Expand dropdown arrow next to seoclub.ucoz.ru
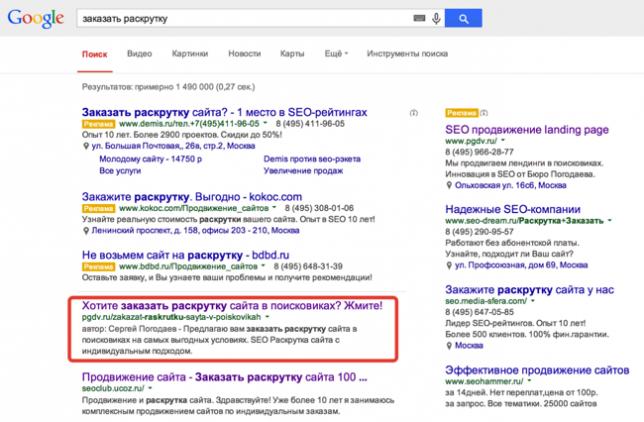The height and width of the screenshot is (422, 644). 150,388
